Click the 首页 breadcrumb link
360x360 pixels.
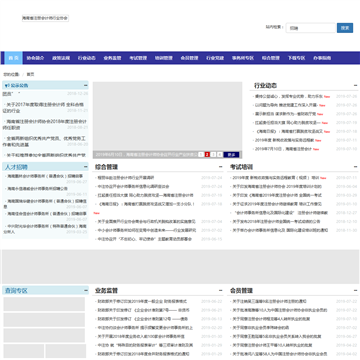pos(30,74)
